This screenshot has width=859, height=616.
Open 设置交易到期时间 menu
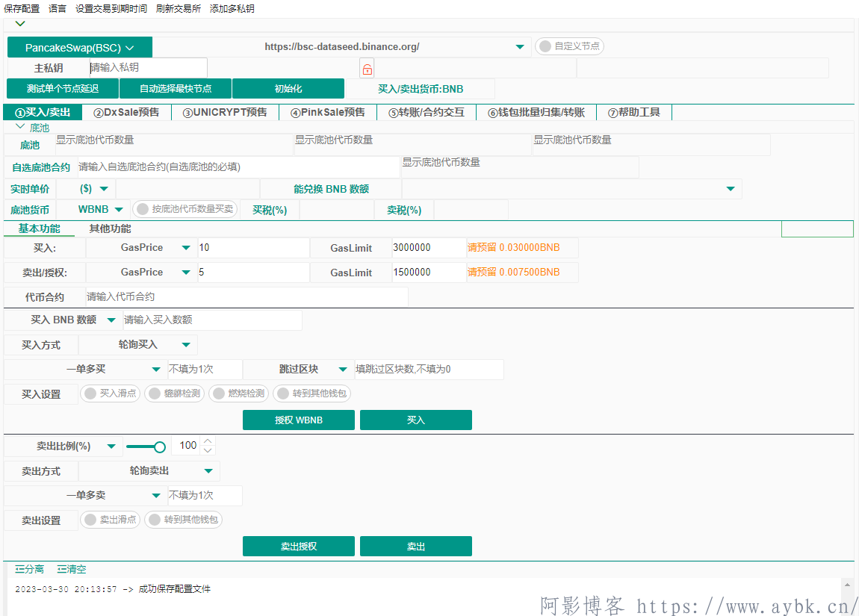(111, 9)
